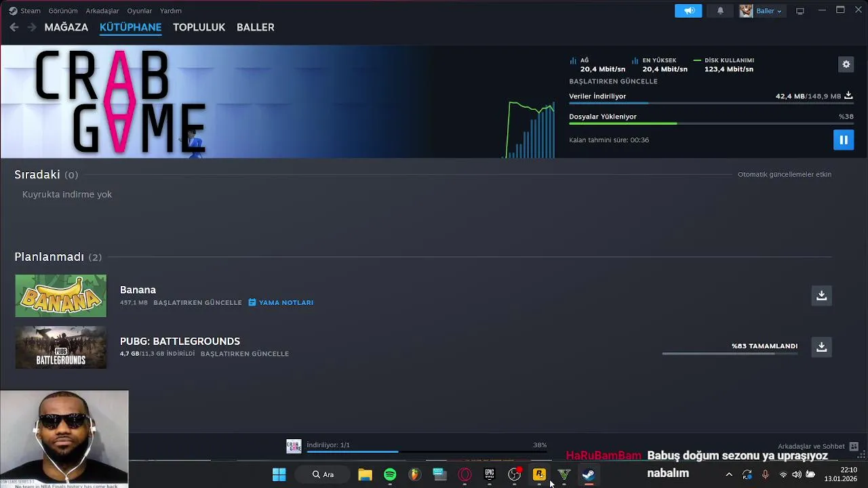Click the forward navigation arrow
This screenshot has height=488, width=868.
click(x=32, y=27)
